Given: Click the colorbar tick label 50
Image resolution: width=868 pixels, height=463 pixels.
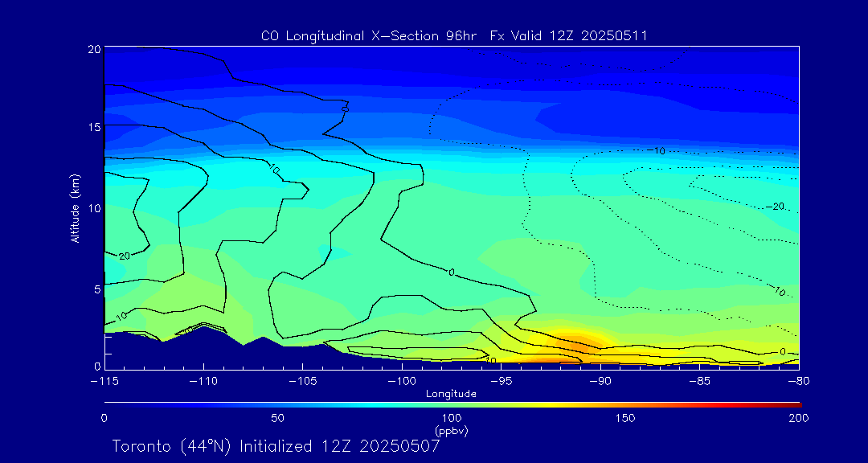Looking at the screenshot, I should [x=278, y=418].
